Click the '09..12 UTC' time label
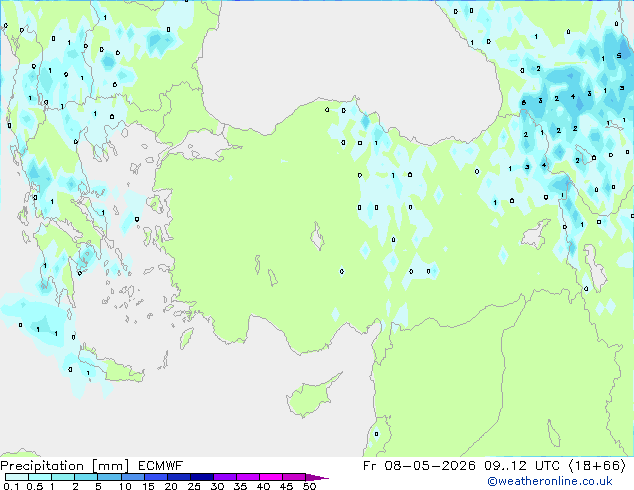The image size is (634, 490). pyautogui.click(x=522, y=466)
